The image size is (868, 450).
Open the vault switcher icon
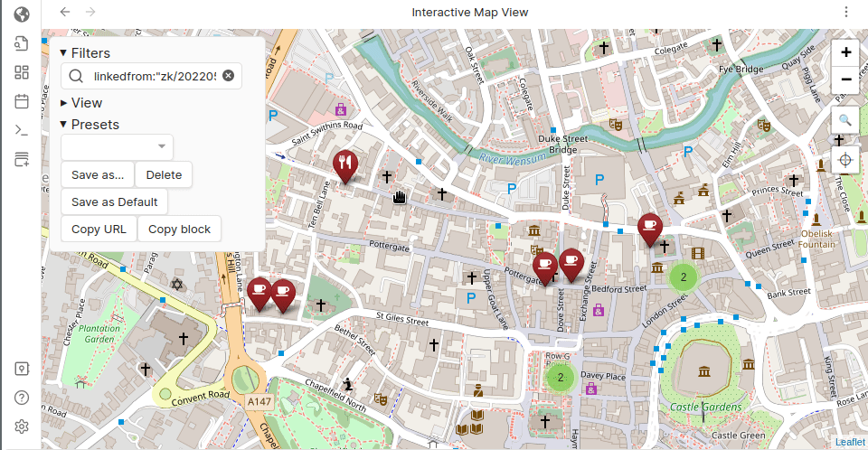pyautogui.click(x=22, y=369)
